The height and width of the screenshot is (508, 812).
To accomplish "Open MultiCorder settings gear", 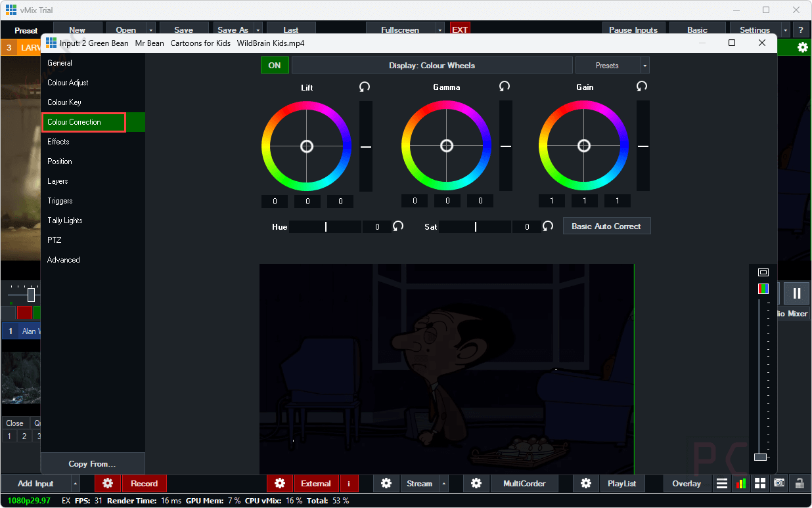I will pyautogui.click(x=476, y=484).
